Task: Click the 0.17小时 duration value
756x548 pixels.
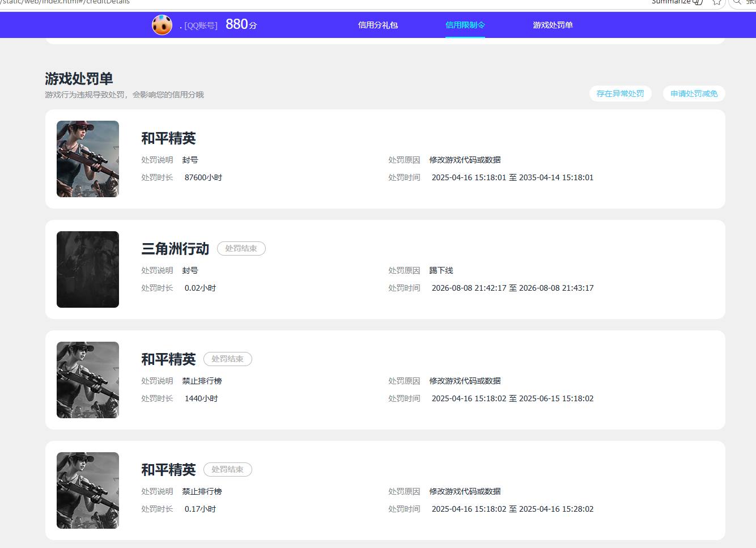Action: point(200,509)
